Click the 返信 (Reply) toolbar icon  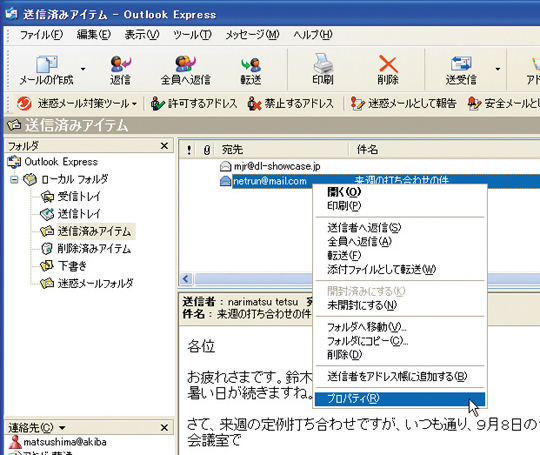pos(120,70)
